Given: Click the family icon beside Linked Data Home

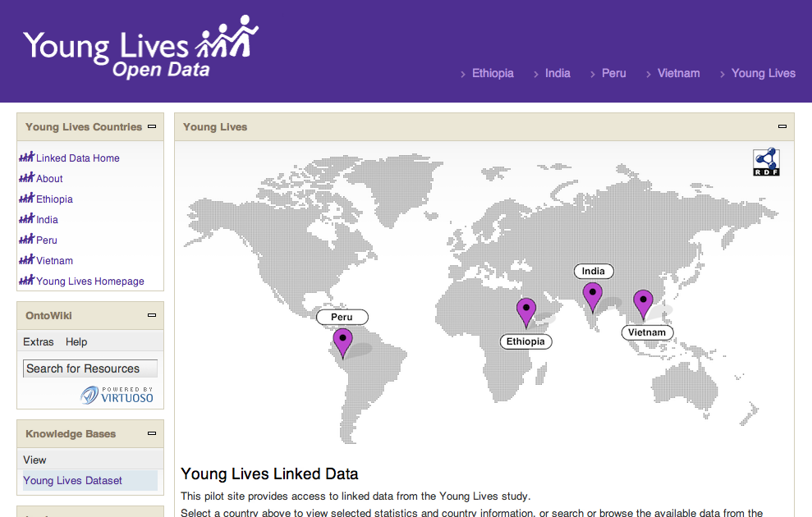Looking at the screenshot, I should click(27, 157).
